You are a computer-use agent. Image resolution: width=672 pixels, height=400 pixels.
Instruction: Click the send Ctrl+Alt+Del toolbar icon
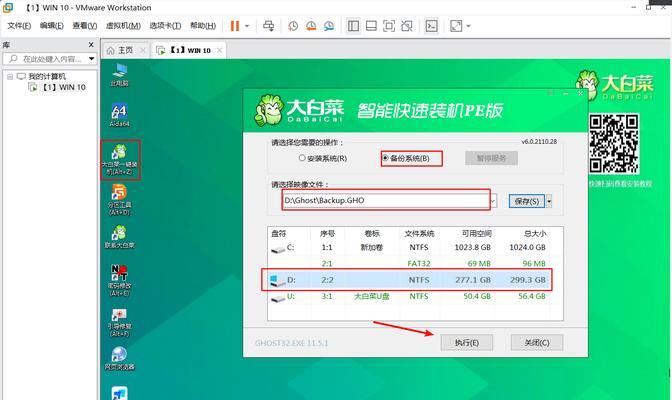[269, 26]
